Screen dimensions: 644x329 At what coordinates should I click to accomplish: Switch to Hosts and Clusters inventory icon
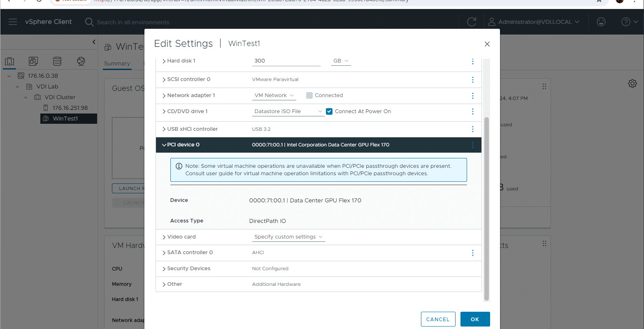(x=9, y=61)
